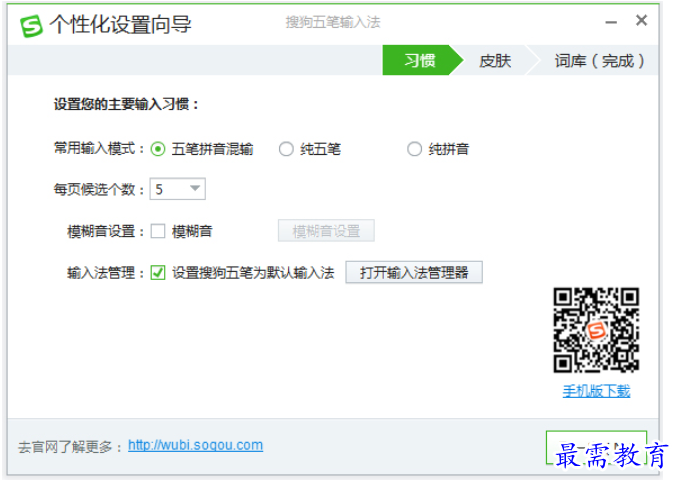Go to the 词库（完成） step

599,60
